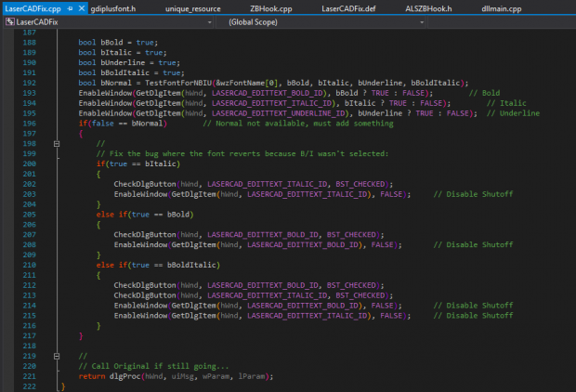576x392 pixels.
Task: Open the LaserCADFix project dropdown
Action: (209, 22)
